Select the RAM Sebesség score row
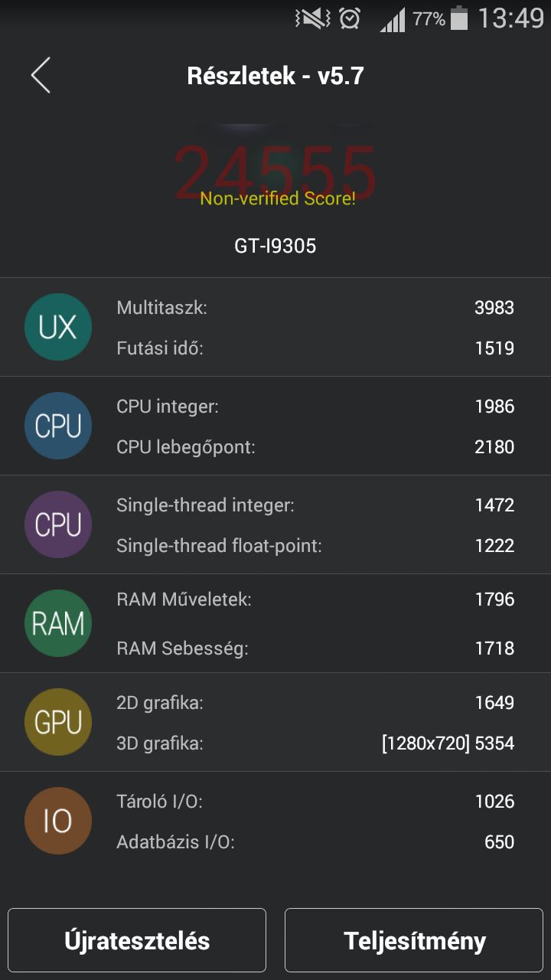The height and width of the screenshot is (980, 551). (315, 648)
